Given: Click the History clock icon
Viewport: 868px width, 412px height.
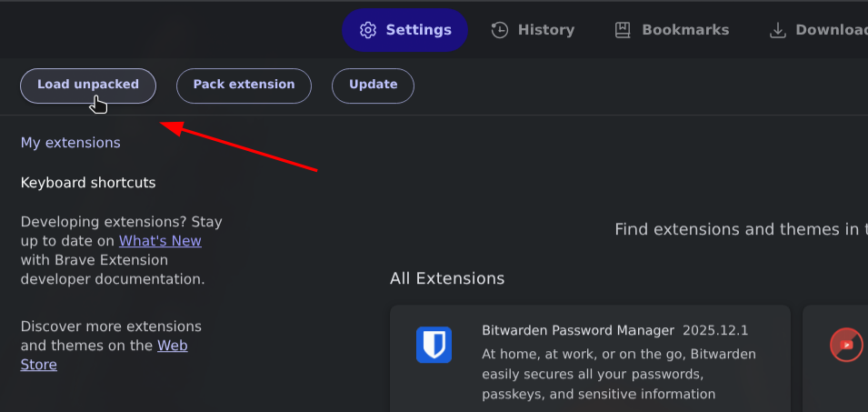Looking at the screenshot, I should (x=500, y=30).
